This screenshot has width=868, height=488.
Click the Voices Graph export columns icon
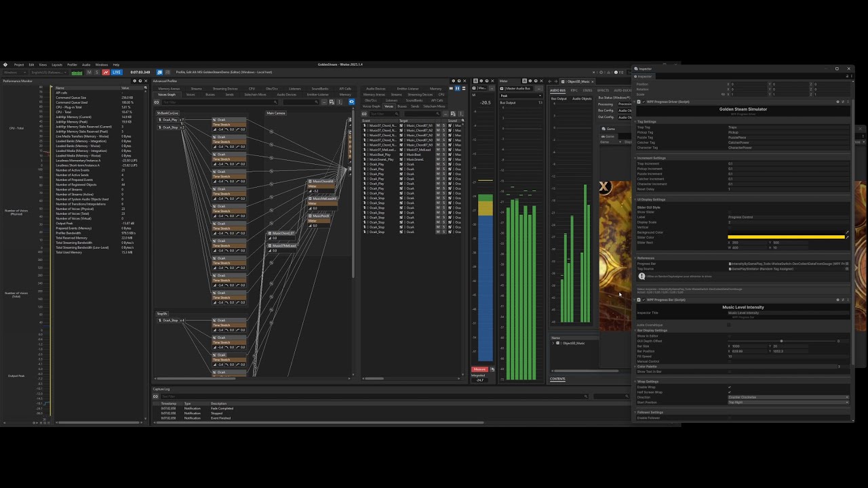point(332,102)
